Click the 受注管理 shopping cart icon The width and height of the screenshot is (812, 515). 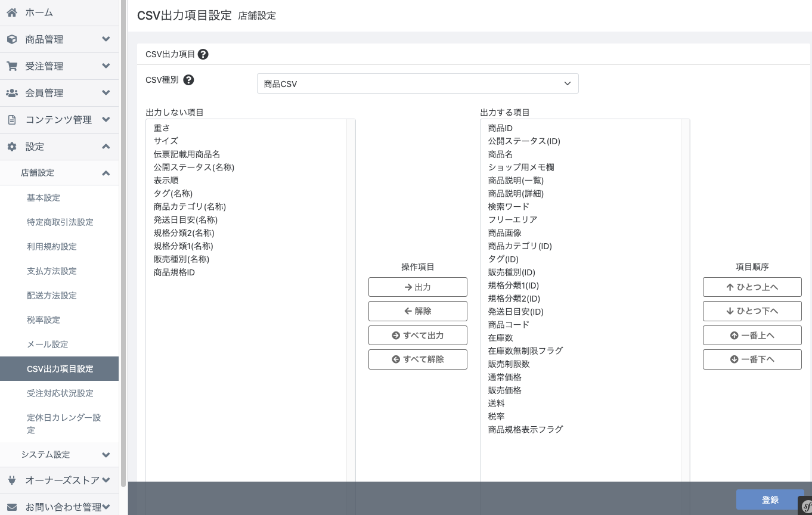pos(12,66)
